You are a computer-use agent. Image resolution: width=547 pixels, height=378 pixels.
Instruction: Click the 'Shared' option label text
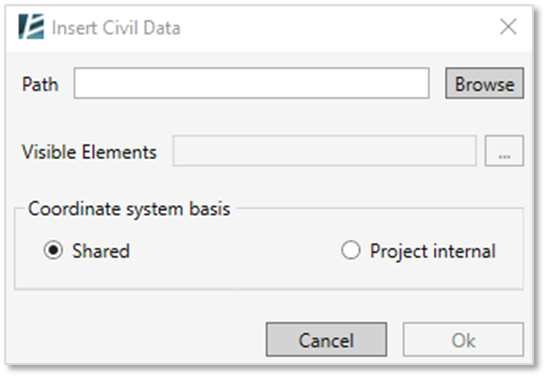tap(101, 251)
